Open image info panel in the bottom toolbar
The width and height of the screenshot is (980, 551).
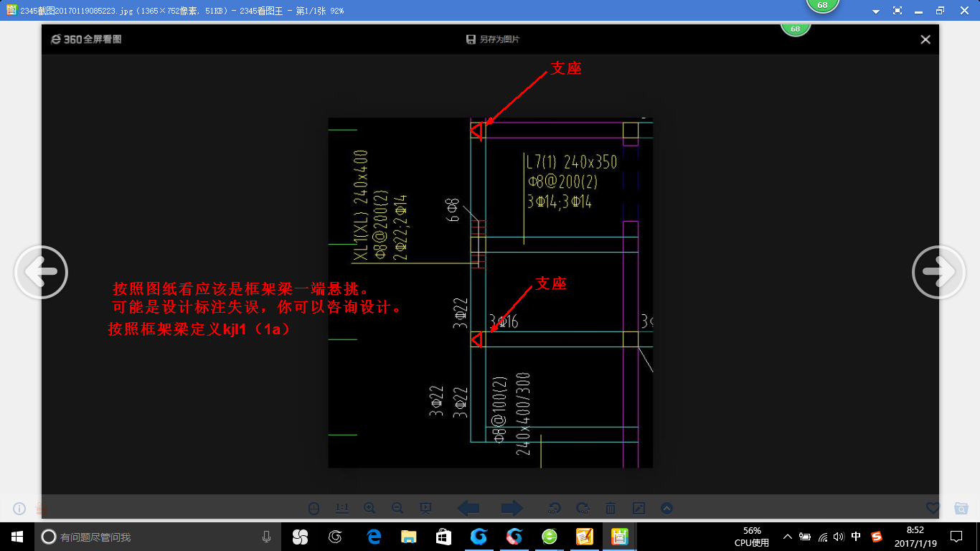click(x=19, y=509)
